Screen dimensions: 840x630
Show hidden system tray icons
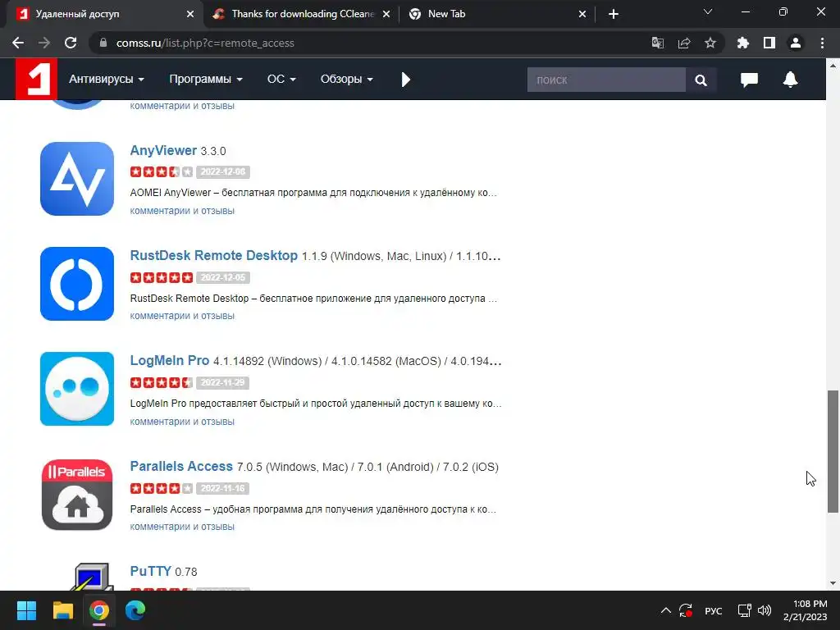[x=666, y=610]
